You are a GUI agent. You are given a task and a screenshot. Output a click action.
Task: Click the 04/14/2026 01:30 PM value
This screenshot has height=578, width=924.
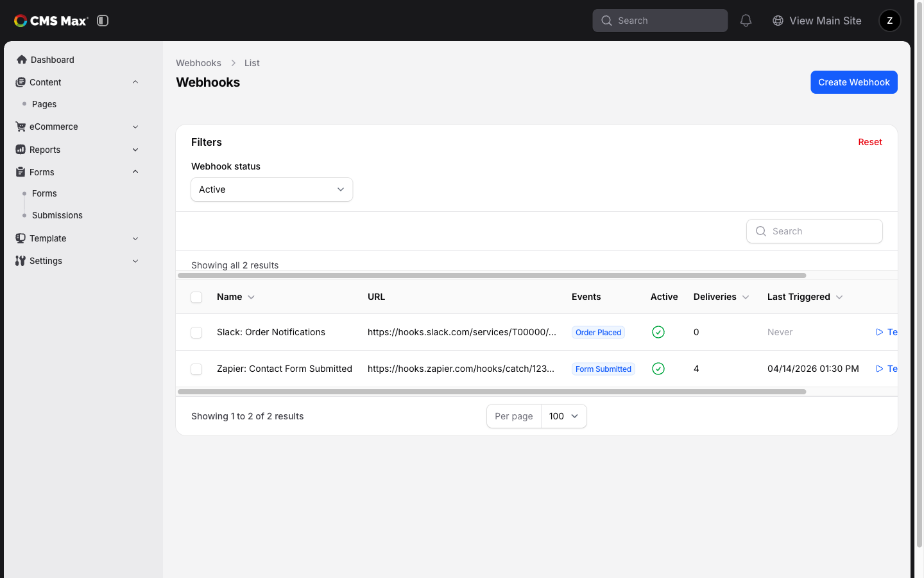(x=813, y=369)
